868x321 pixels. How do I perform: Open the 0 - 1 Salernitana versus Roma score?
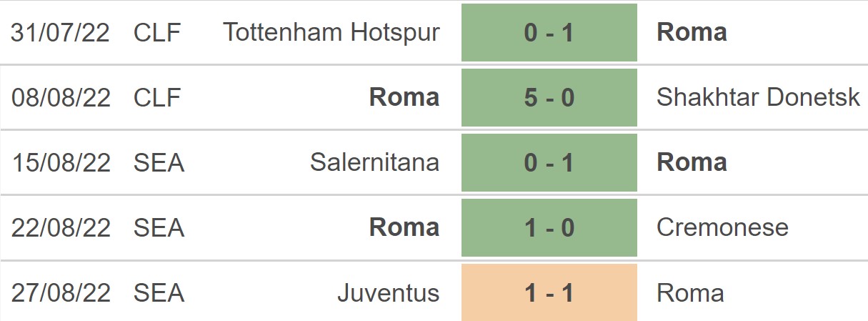[x=549, y=163]
